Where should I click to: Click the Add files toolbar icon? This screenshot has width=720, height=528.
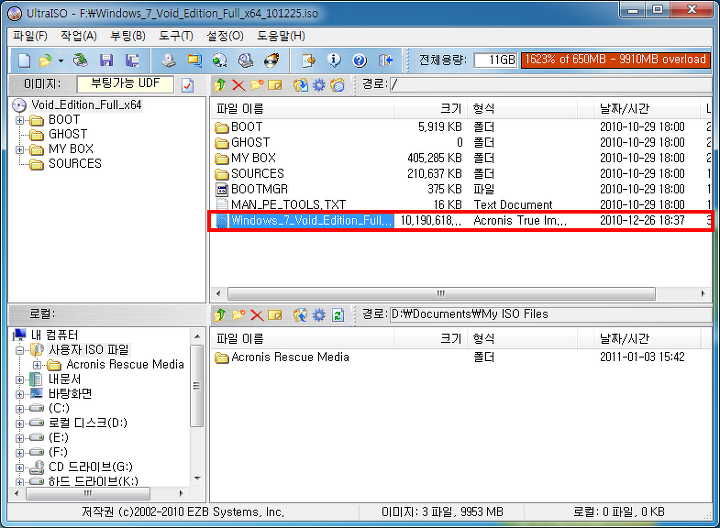[x=309, y=60]
